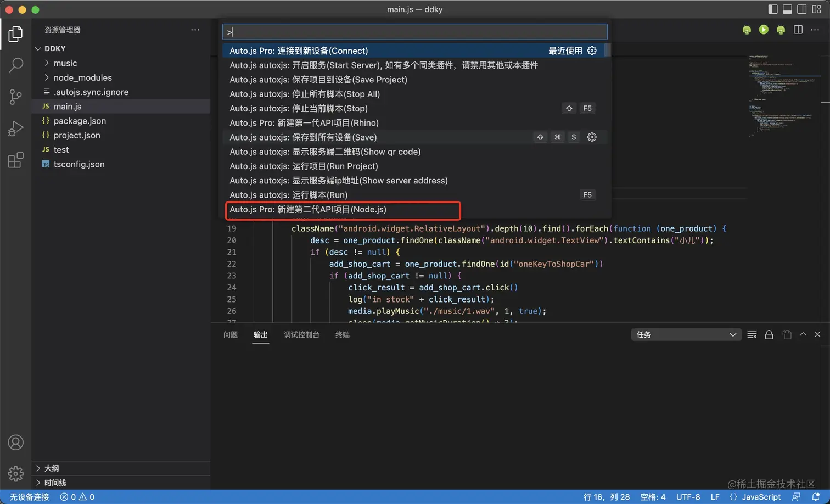The image size is (830, 504).
Task: Go to line via 行 16, 列 28
Action: coord(607,497)
